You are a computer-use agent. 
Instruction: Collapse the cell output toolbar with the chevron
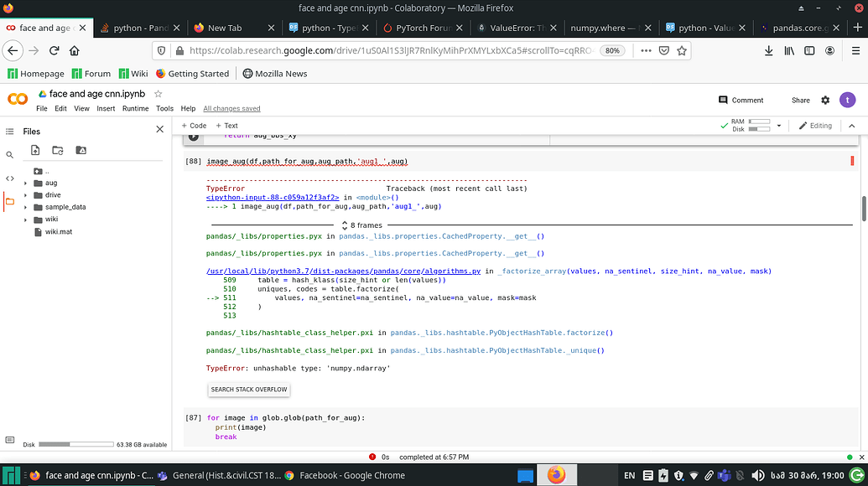point(852,126)
